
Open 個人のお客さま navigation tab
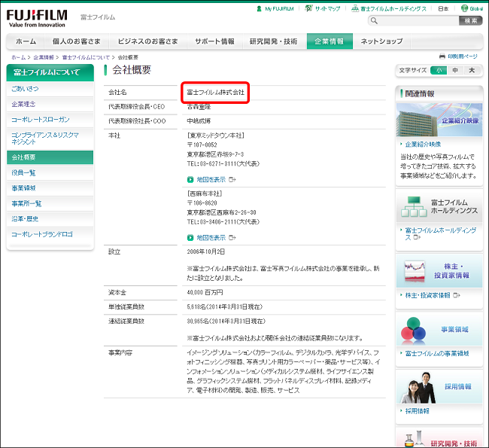click(x=77, y=41)
